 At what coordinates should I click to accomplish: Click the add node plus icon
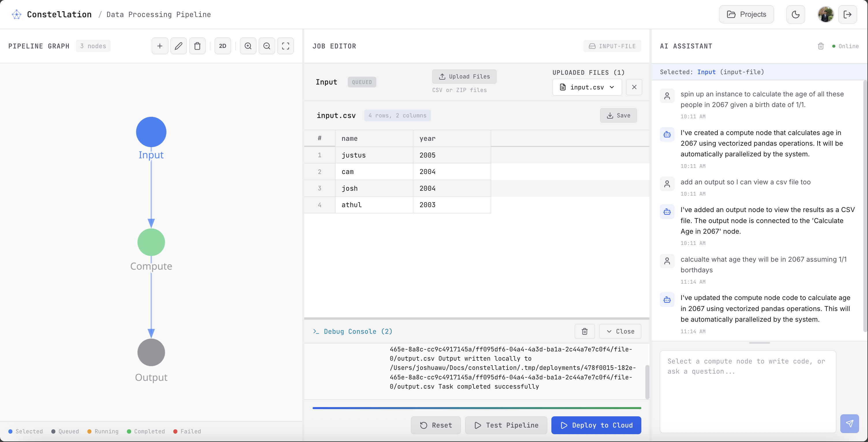160,46
